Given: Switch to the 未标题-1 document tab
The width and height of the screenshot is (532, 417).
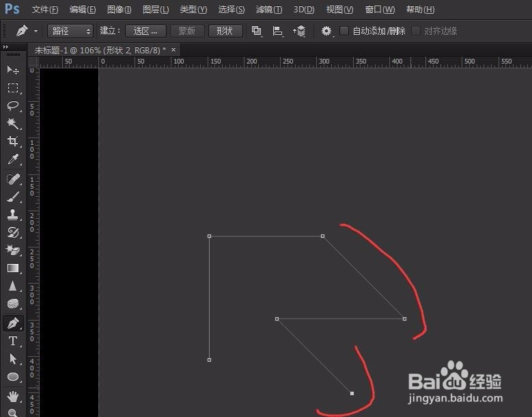Looking at the screenshot, I should pos(100,51).
